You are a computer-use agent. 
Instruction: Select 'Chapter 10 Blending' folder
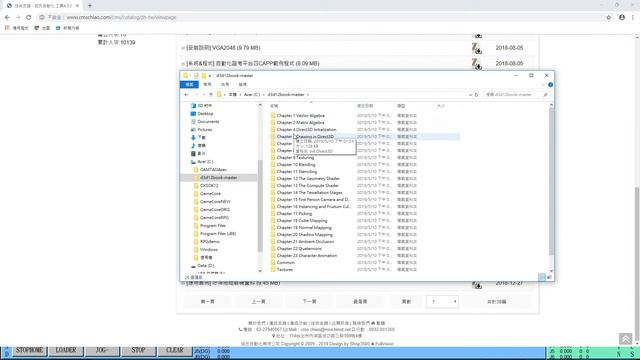(293, 165)
